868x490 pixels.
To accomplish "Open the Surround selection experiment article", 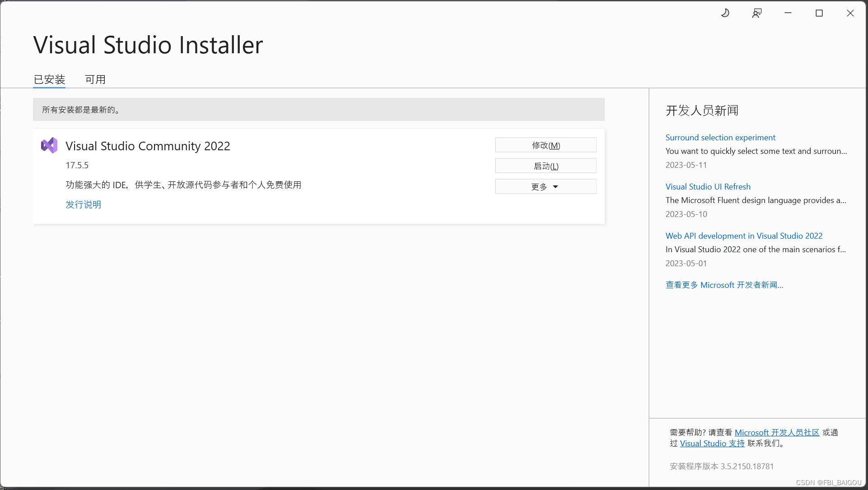I will 720,137.
